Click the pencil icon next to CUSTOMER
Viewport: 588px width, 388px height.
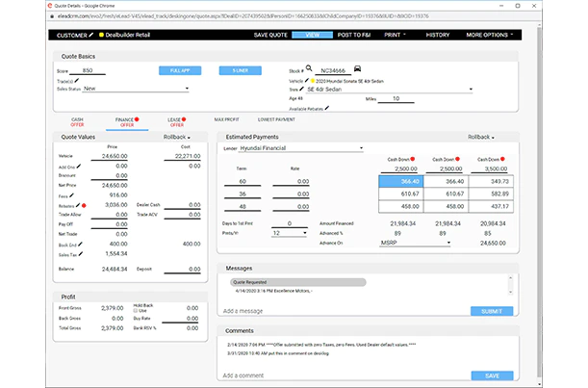91,35
